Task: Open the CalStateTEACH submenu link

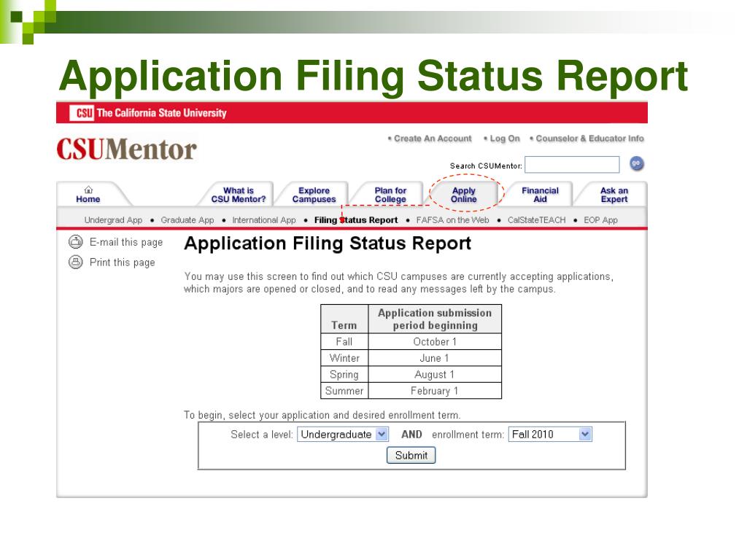Action: (x=536, y=220)
